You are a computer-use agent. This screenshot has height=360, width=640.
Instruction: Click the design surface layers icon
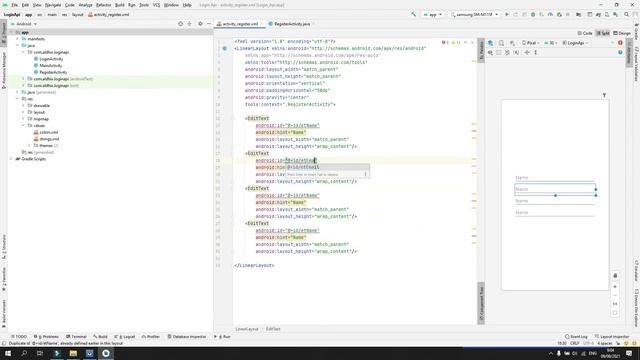click(490, 43)
